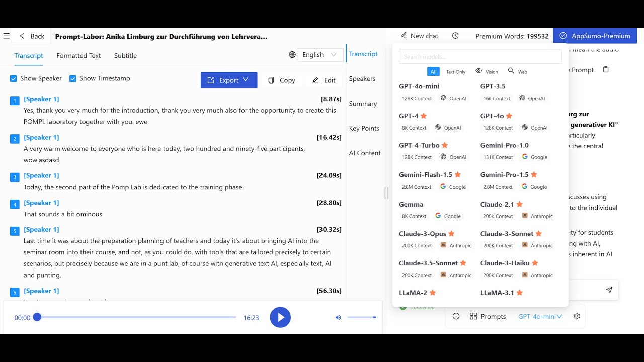Filter models by Text Only
The image size is (644, 362).
point(456,72)
